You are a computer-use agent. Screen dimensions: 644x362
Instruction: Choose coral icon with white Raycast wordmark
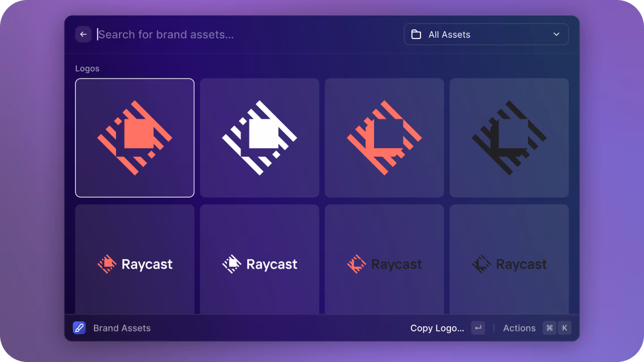[135, 260]
